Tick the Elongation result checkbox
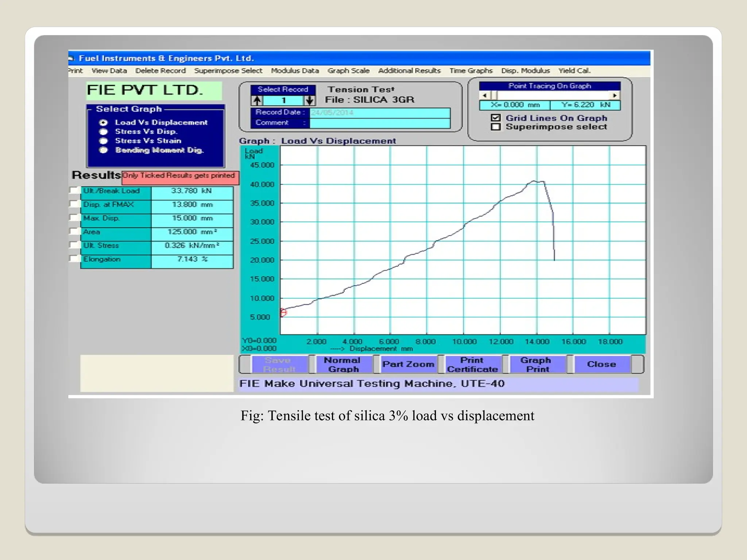The height and width of the screenshot is (560, 747). click(75, 259)
